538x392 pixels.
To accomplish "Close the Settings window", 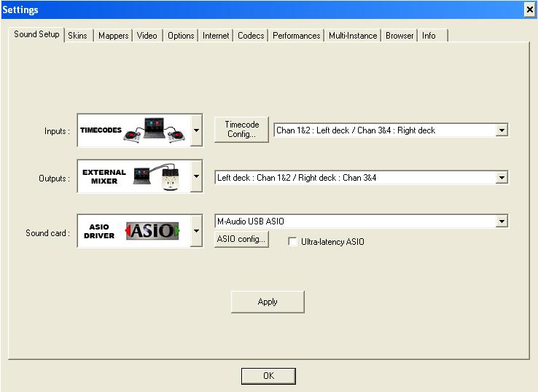I will [x=529, y=9].
